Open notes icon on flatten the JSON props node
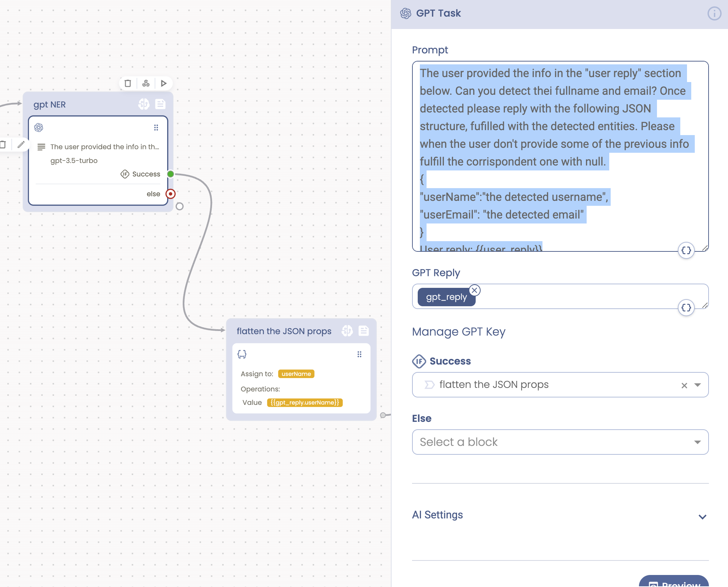 [364, 331]
